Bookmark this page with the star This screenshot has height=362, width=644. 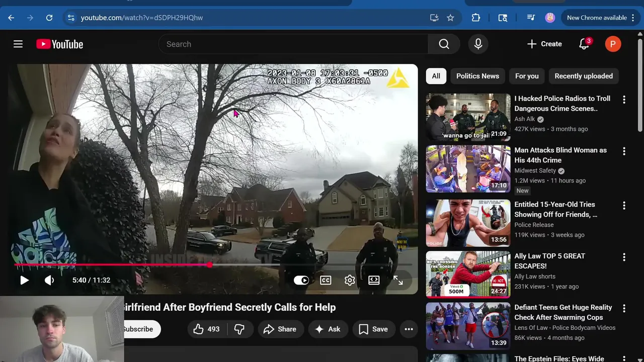[450, 18]
